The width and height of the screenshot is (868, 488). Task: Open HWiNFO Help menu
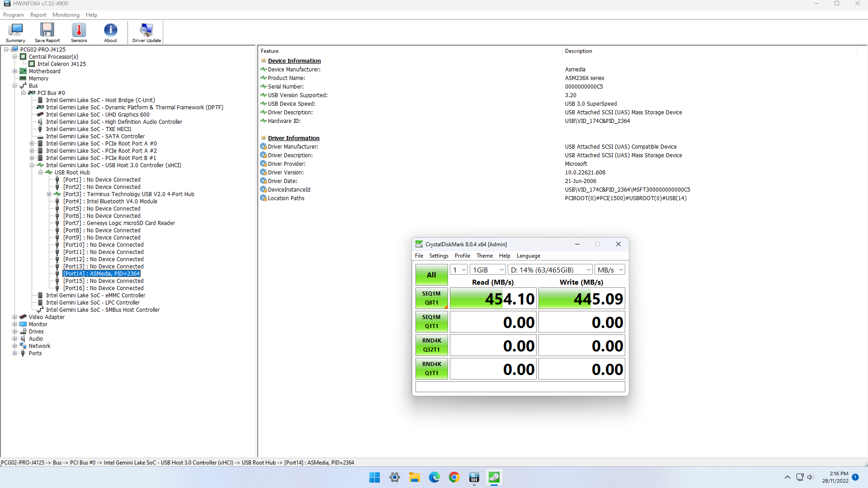tap(91, 15)
